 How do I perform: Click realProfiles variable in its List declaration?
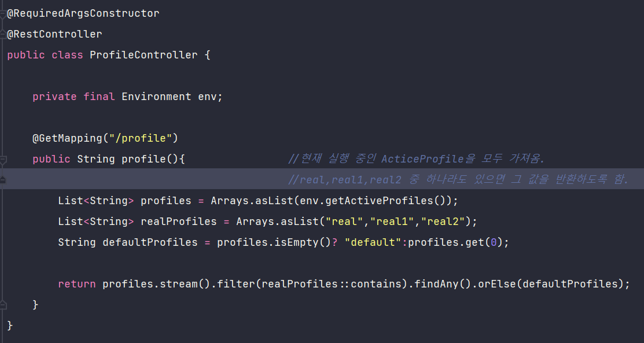(179, 222)
